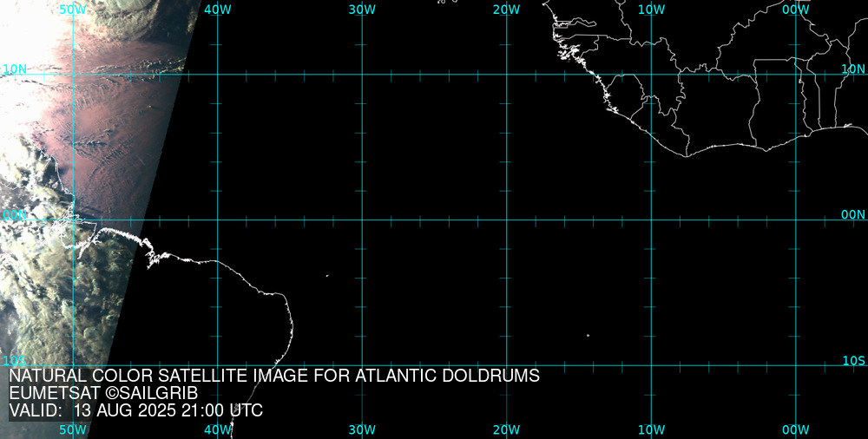Click the '00N' latitude label on the right edge

[x=853, y=215]
